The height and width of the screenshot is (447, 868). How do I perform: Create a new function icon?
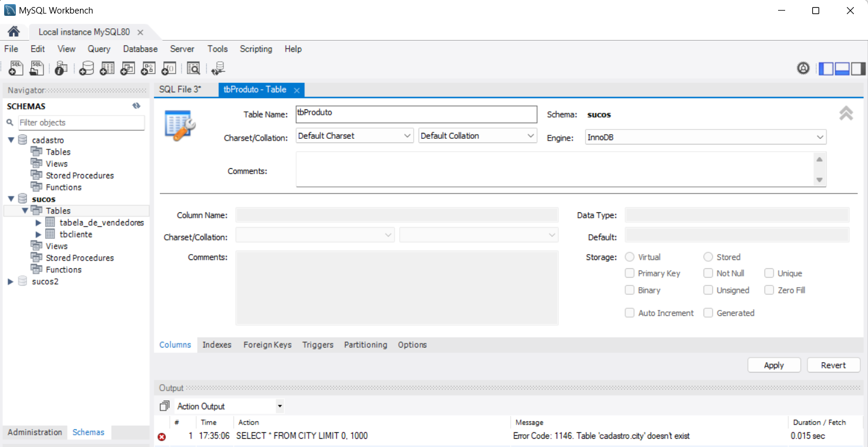click(169, 68)
